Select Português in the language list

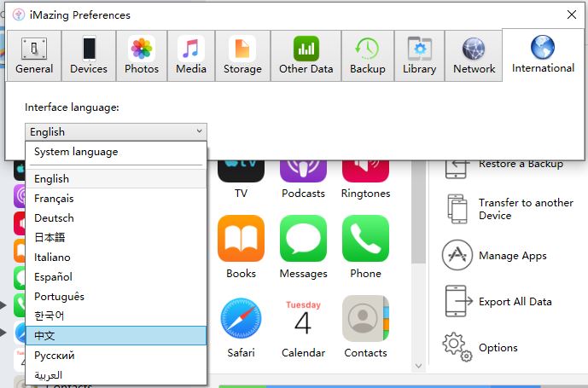[116, 296]
